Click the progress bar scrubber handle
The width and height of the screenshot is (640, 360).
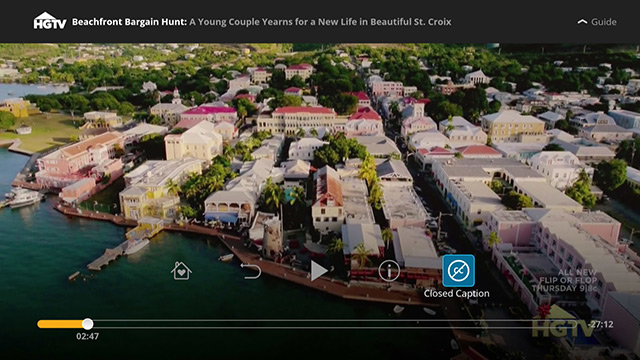click(x=87, y=324)
